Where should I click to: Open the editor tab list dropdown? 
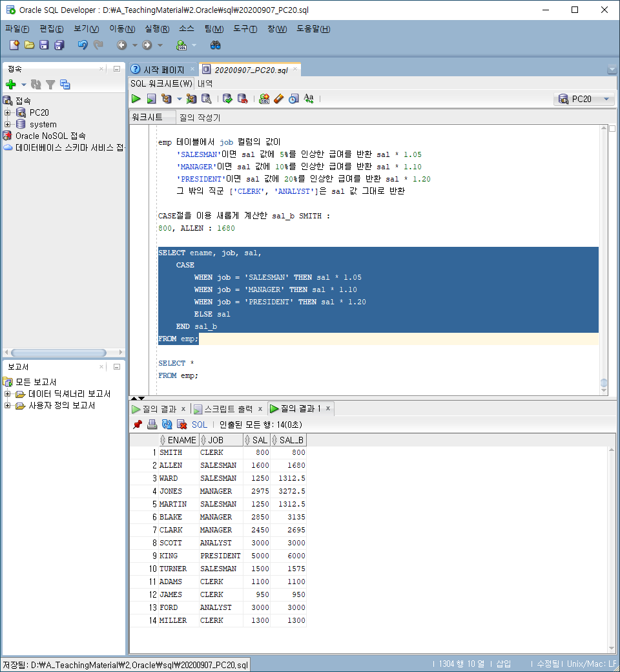pyautogui.click(x=612, y=69)
